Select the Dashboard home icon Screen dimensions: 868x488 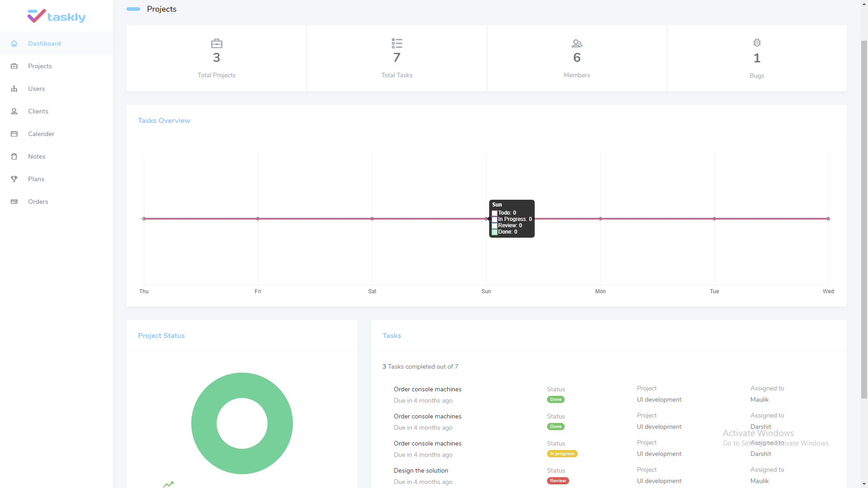(x=14, y=43)
